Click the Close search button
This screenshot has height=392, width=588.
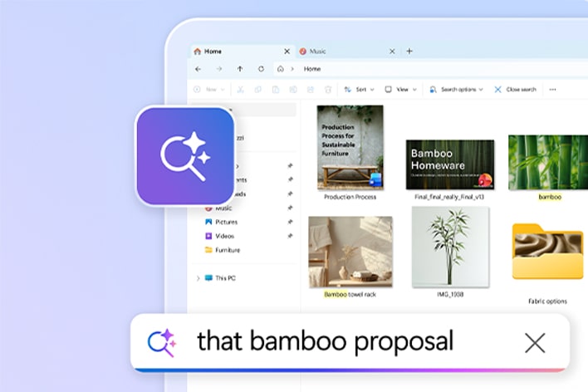tap(515, 89)
